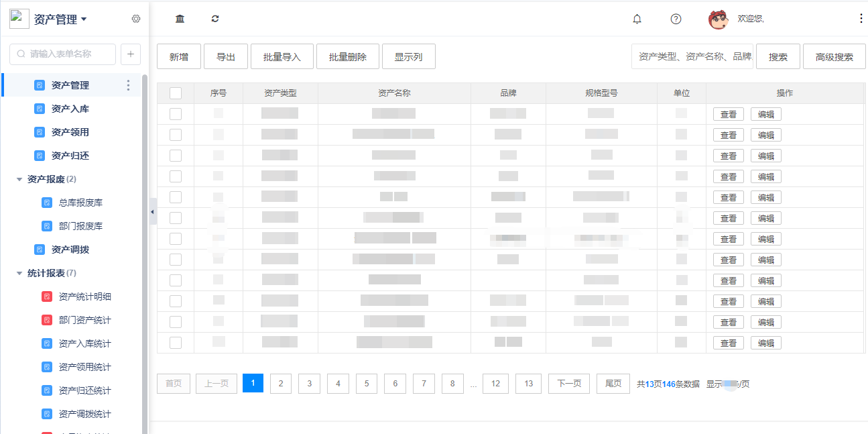Click the icon of 资产入库 sidebar item
This screenshot has width=868, height=434.
(x=39, y=109)
